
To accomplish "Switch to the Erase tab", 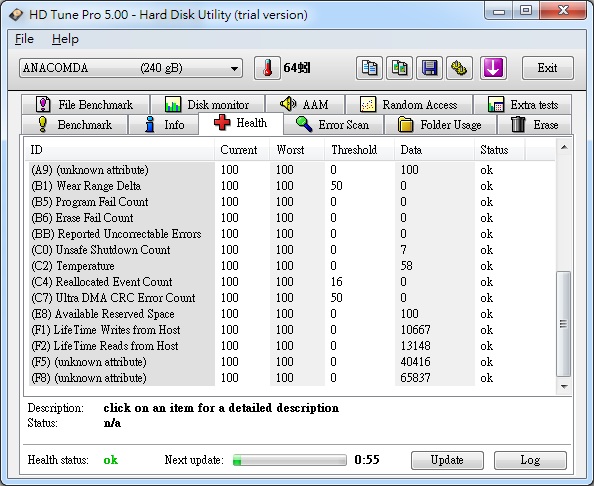I will click(x=535, y=125).
